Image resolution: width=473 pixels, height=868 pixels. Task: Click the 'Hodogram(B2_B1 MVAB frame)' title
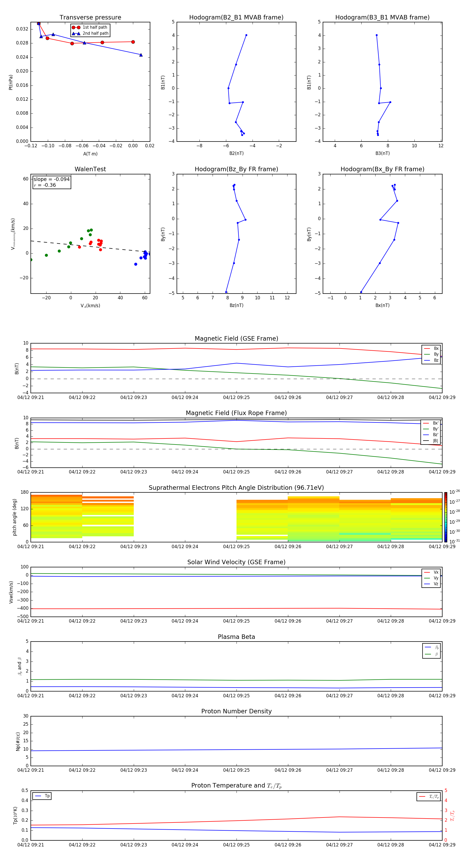pyautogui.click(x=236, y=17)
